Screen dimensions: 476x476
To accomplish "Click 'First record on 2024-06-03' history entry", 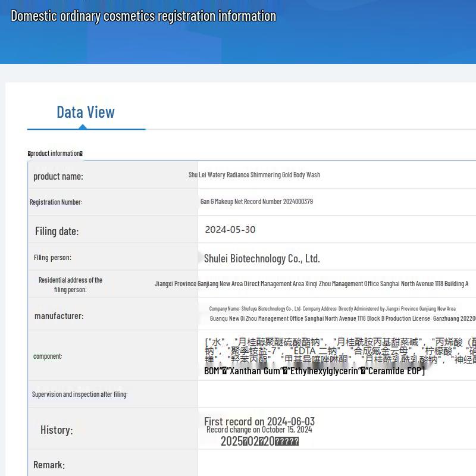I will (x=259, y=421).
